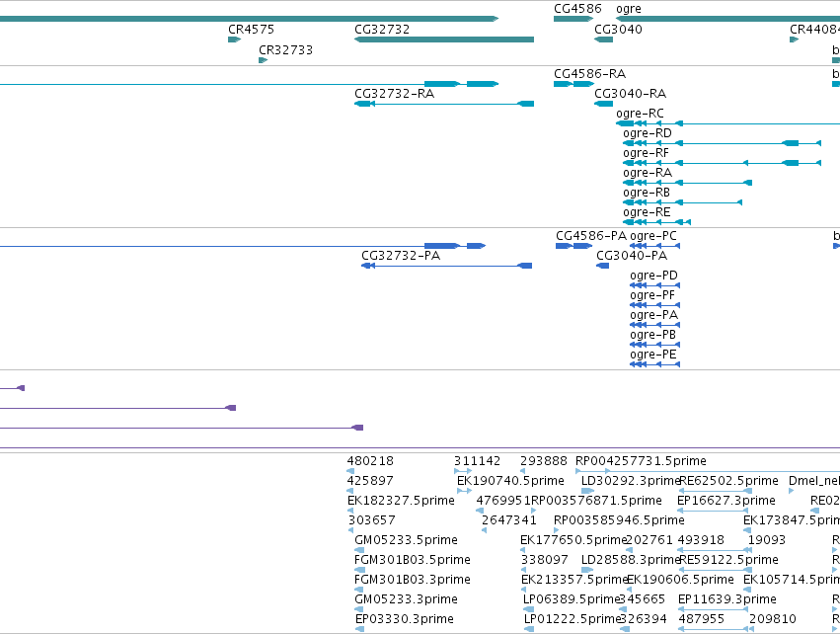Click EST feature 338097
840x634 pixels.
pyautogui.click(x=545, y=560)
